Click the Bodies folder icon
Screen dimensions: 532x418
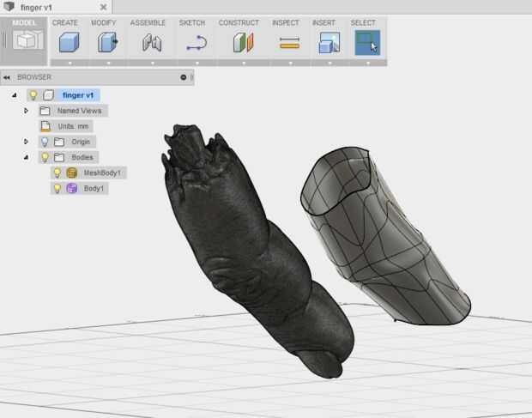coord(59,157)
